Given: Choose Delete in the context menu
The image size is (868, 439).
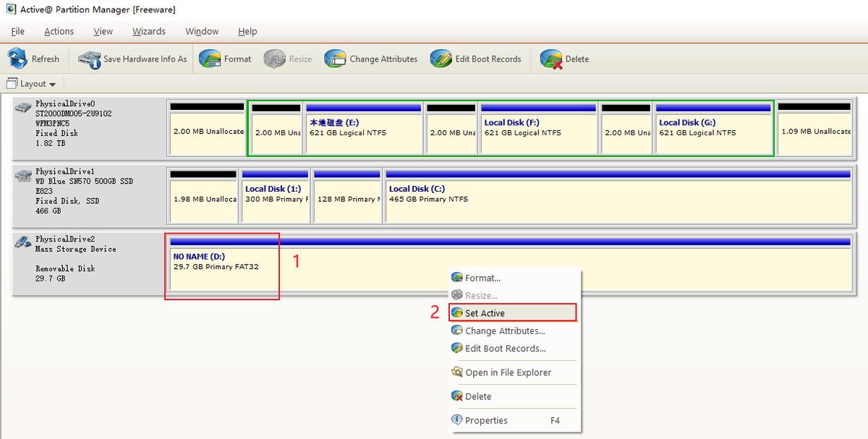Looking at the screenshot, I should (x=514, y=396).
